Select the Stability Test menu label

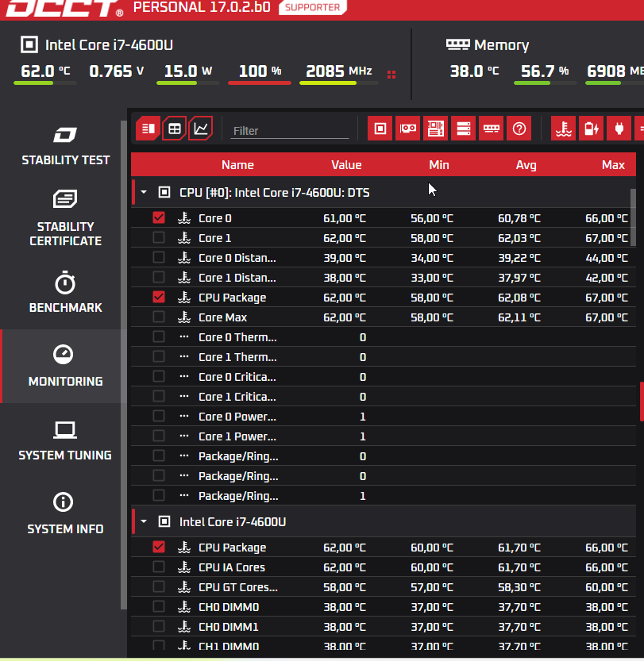[65, 160]
